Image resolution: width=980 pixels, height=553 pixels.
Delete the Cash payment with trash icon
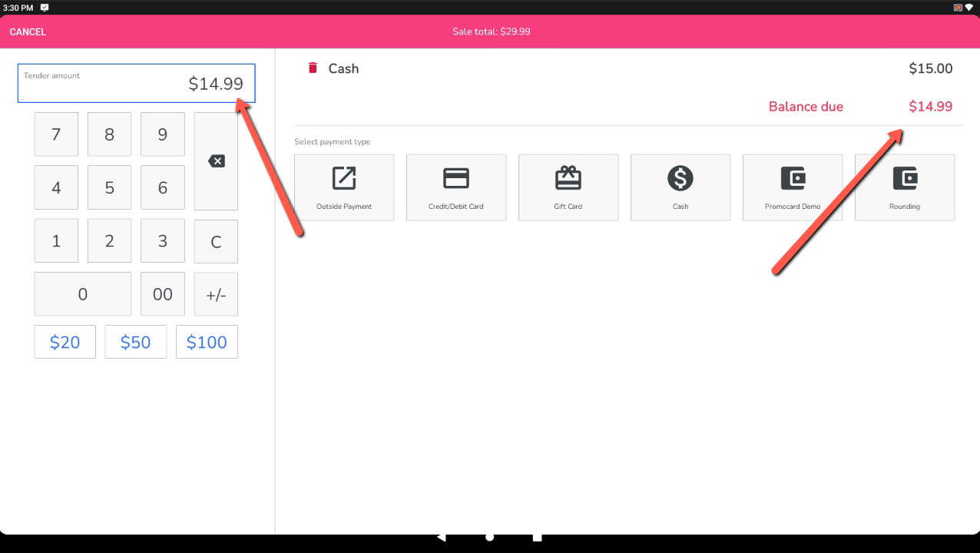click(313, 68)
